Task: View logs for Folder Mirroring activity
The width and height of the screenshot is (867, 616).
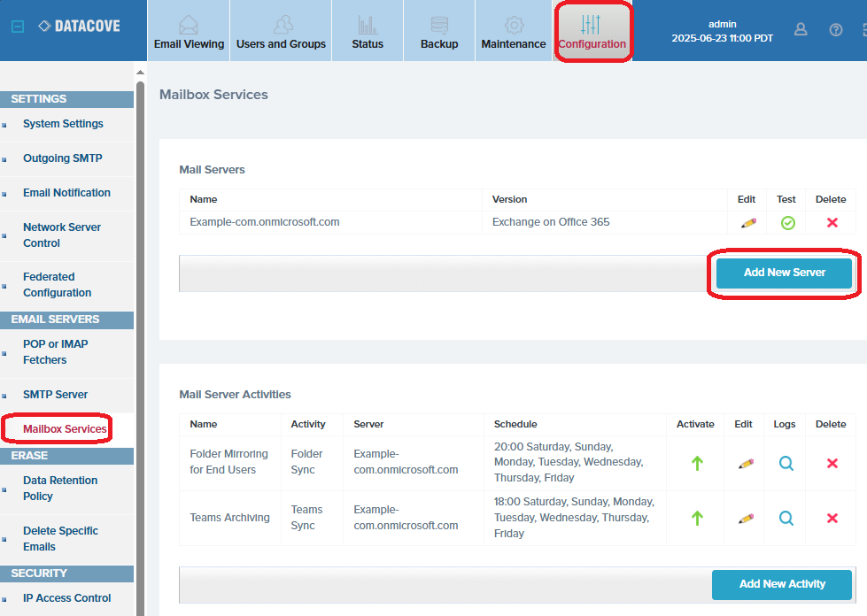Action: pos(786,463)
